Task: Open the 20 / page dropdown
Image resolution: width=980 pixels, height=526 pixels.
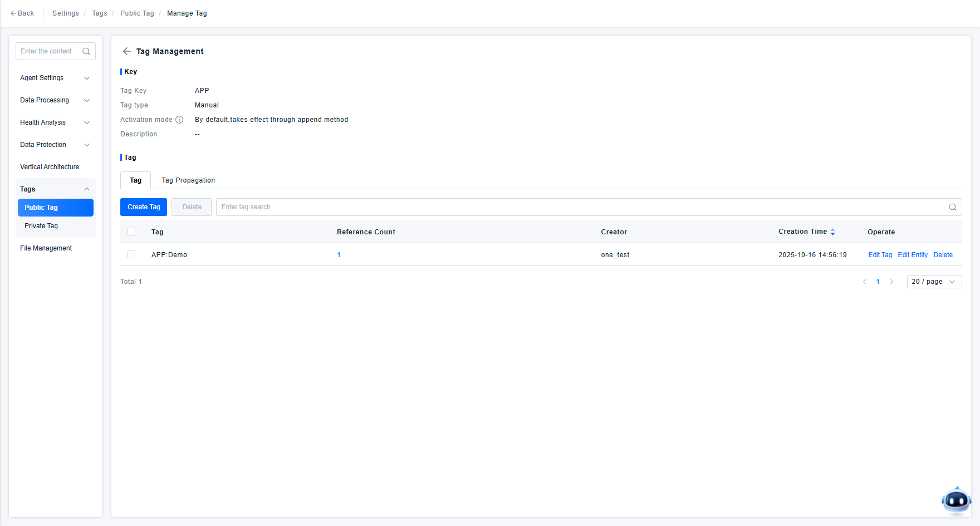Action: (x=934, y=282)
